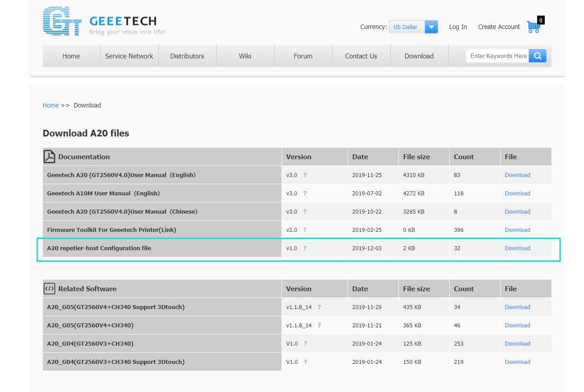The width and height of the screenshot is (584, 392).
Task: Click the ? beside A20 English manual v3.0
Action: pyautogui.click(x=305, y=175)
